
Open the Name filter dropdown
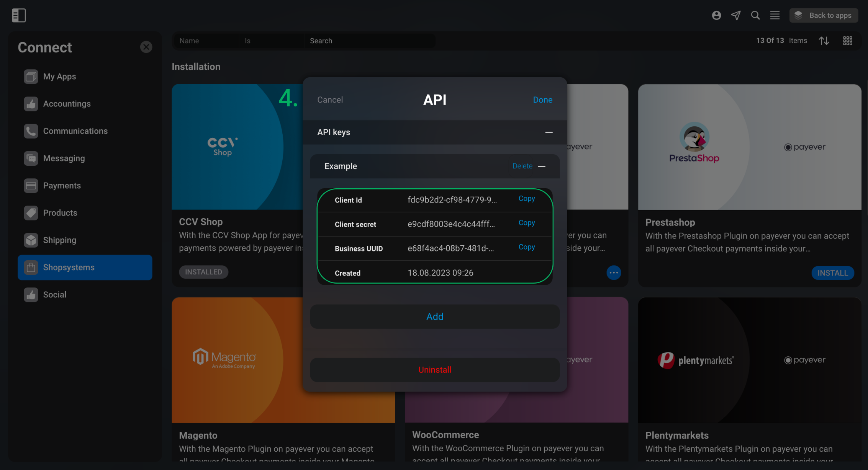pyautogui.click(x=206, y=41)
